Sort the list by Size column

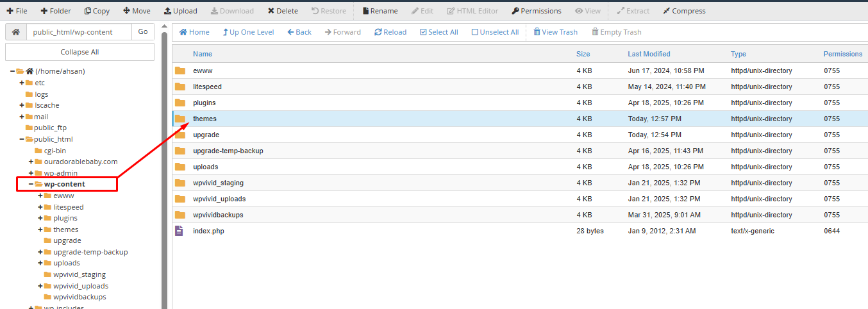point(583,54)
